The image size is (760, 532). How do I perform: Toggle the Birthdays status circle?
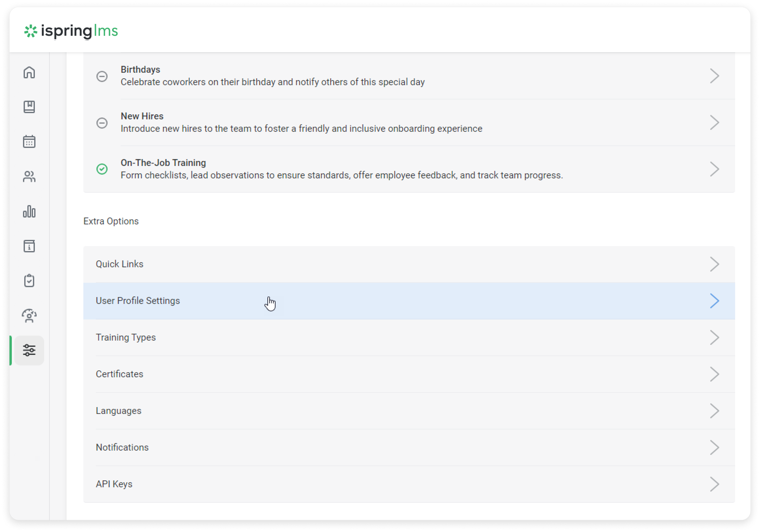click(102, 76)
